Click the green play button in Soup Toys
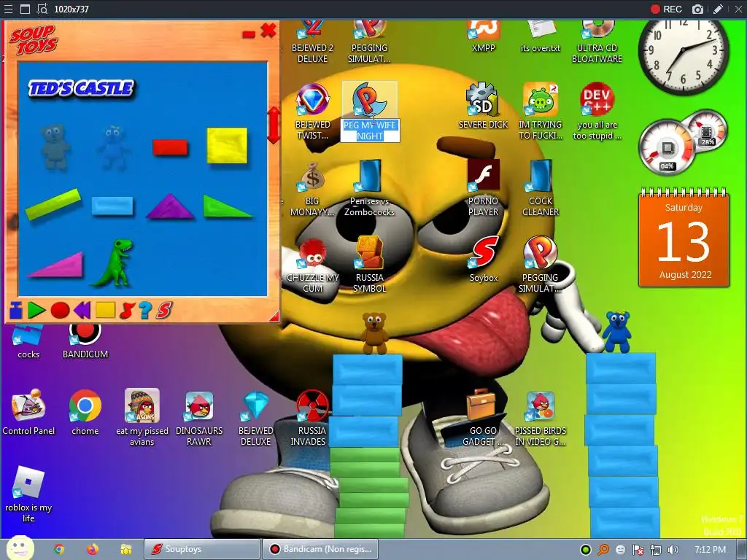 36,311
